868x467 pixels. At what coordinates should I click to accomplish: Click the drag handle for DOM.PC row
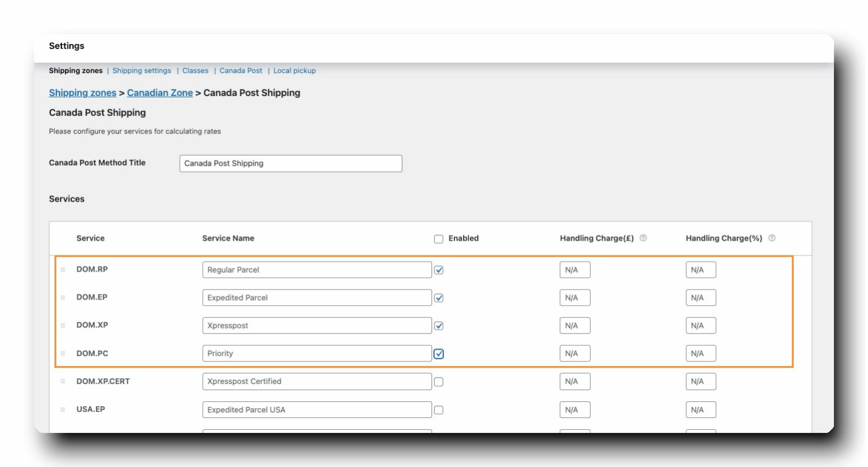tap(63, 354)
